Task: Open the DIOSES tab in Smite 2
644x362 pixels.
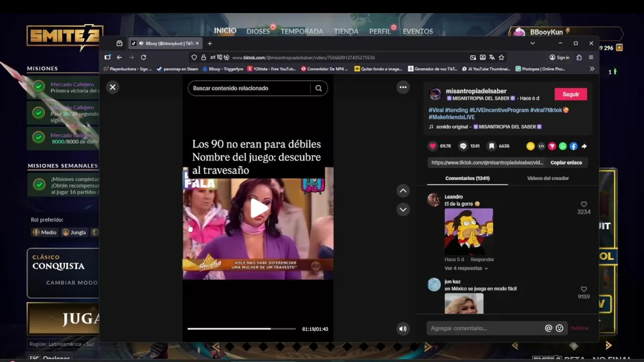Action: [258, 31]
